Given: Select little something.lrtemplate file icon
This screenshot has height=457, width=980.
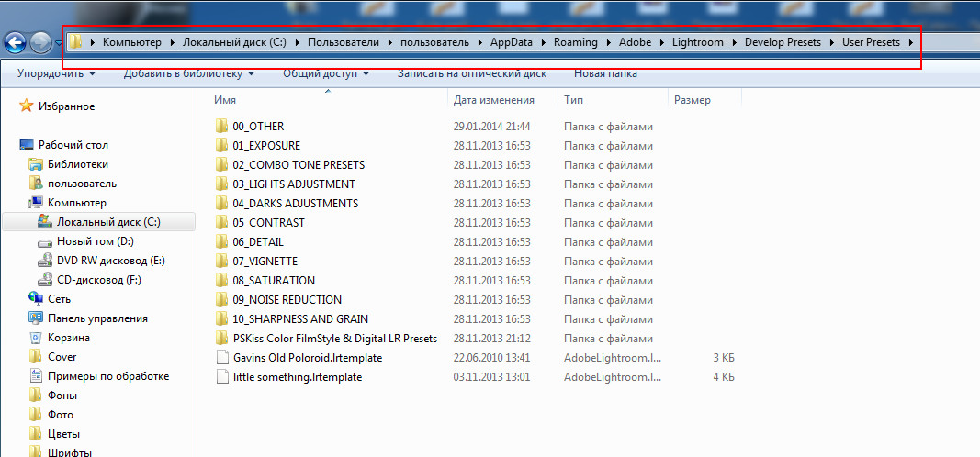Looking at the screenshot, I should tap(222, 377).
